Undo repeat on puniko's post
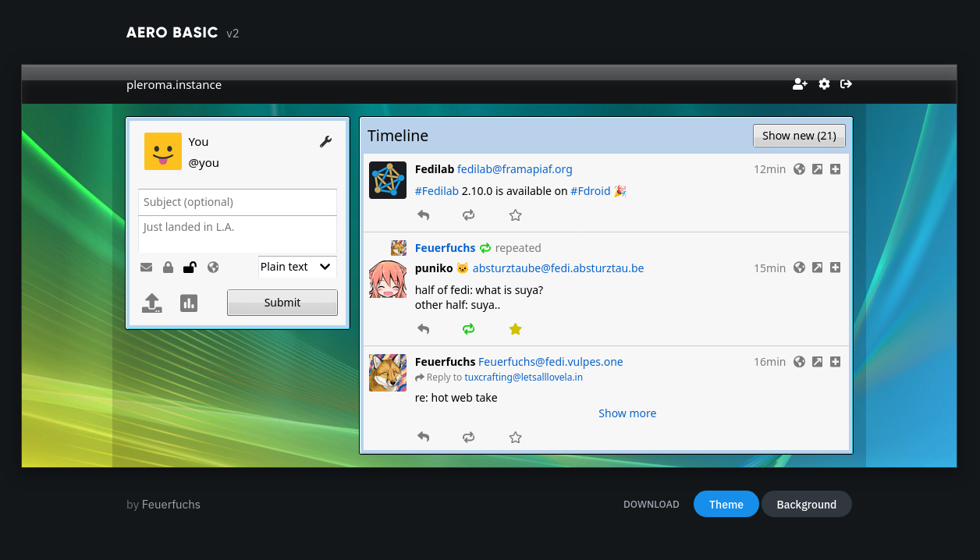This screenshot has width=980, height=560. [x=468, y=329]
